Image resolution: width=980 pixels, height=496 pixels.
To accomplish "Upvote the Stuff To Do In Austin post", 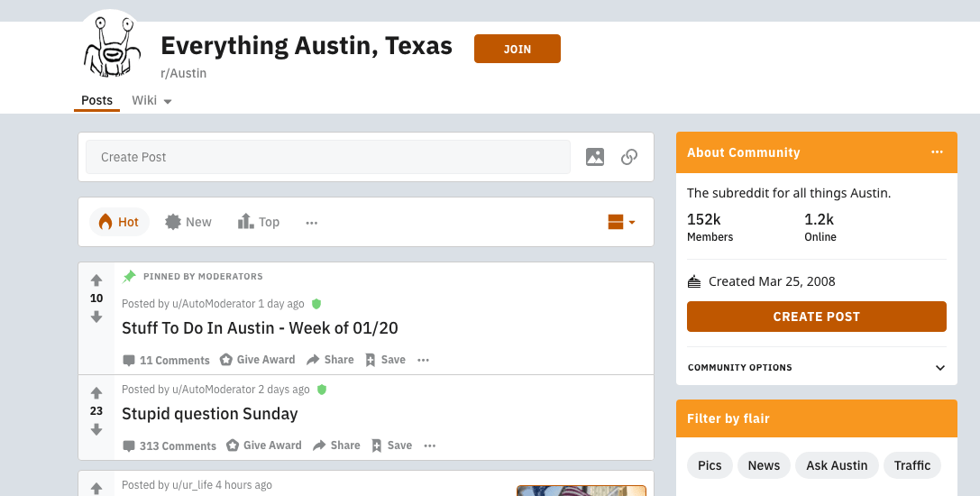I will tap(96, 280).
